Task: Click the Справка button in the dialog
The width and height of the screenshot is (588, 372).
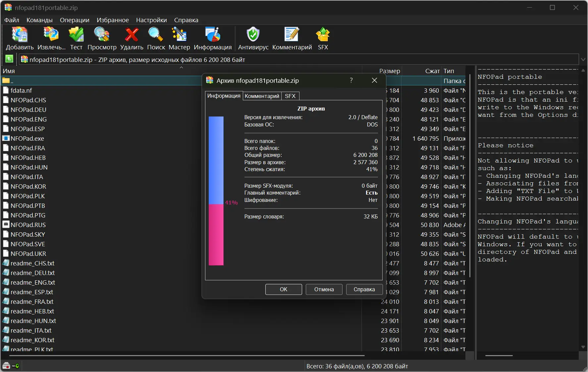Action: click(x=364, y=289)
